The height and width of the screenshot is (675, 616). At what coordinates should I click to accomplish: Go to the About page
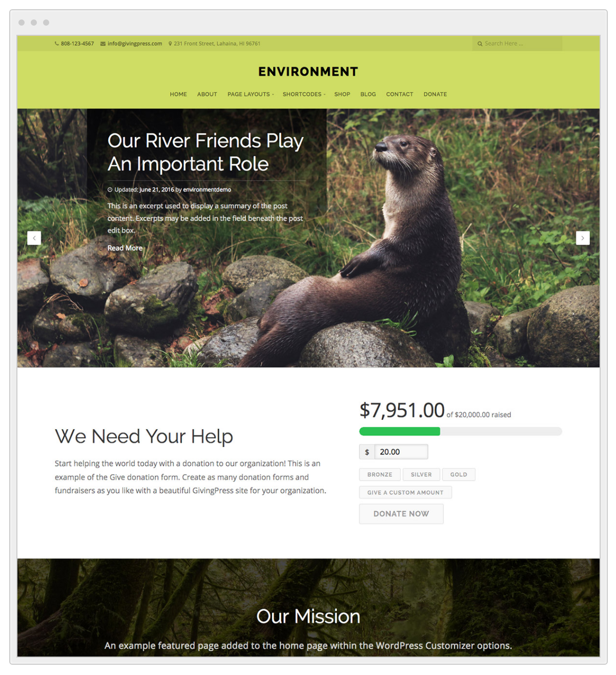[x=207, y=94]
